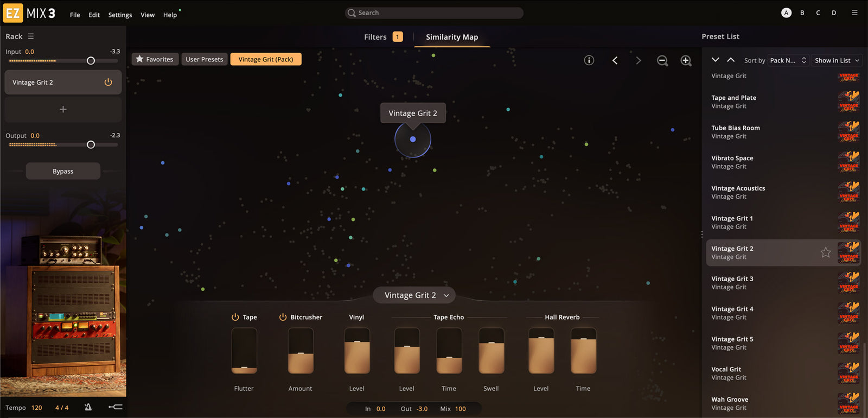Adjust the Tape Echo Swell fader
The width and height of the screenshot is (868, 418).
[x=492, y=351]
